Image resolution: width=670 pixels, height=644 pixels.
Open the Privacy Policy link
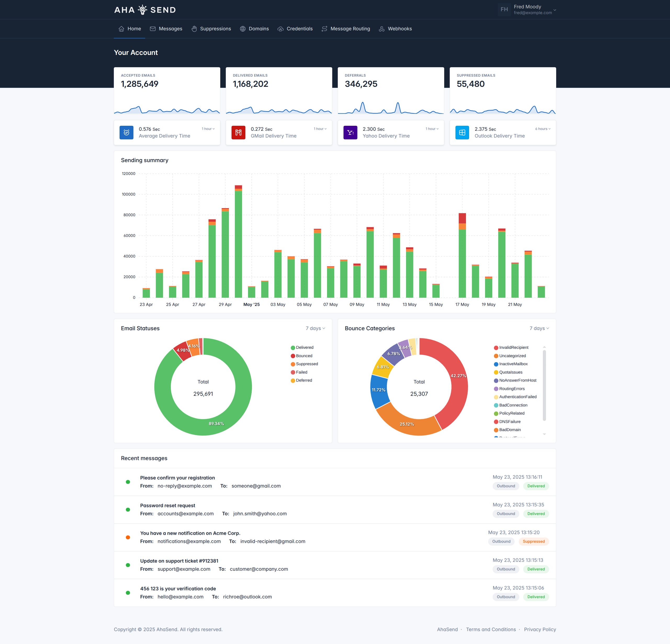pyautogui.click(x=540, y=629)
